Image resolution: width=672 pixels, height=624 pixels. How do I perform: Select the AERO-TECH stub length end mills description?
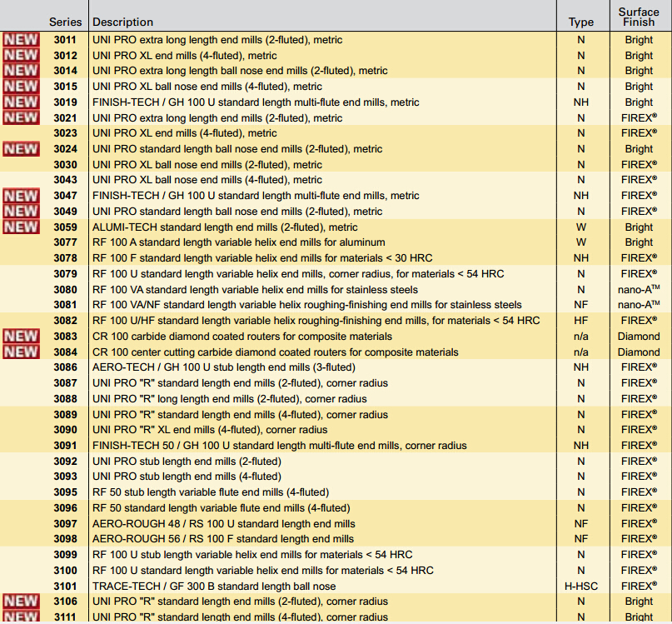click(224, 367)
